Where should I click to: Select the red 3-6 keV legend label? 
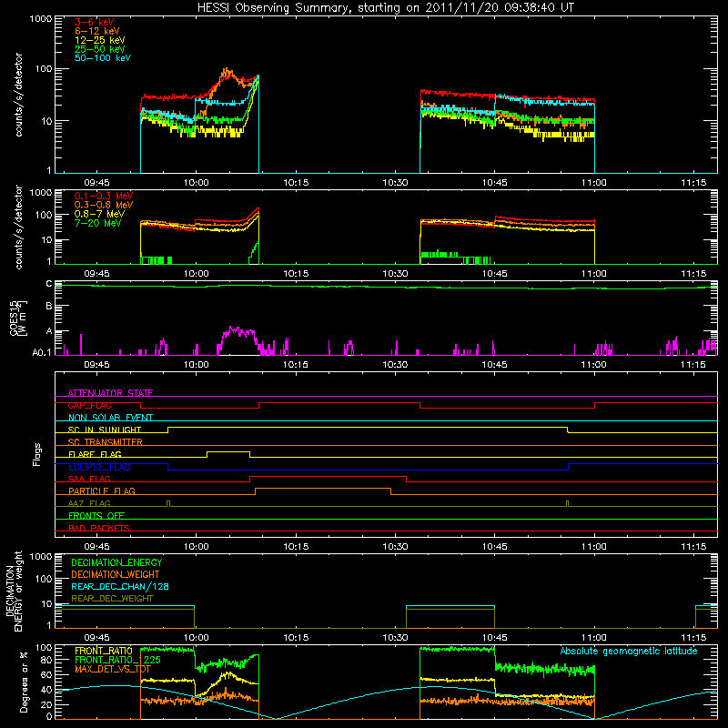pos(94,22)
